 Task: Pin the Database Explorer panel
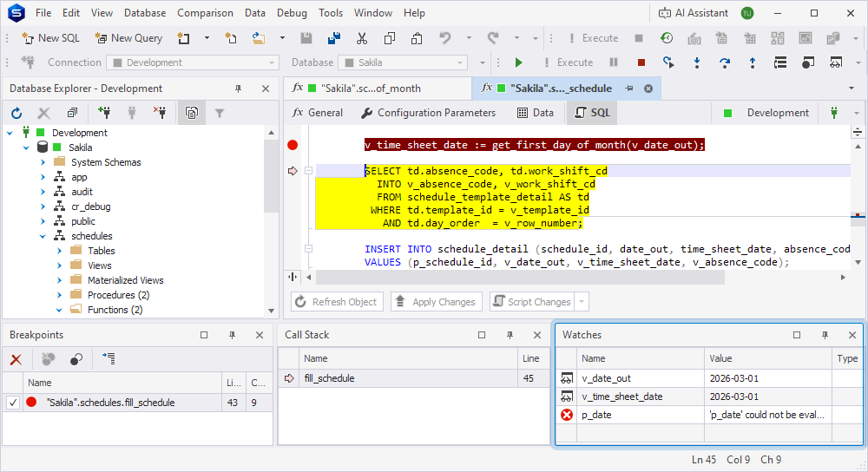(238, 88)
